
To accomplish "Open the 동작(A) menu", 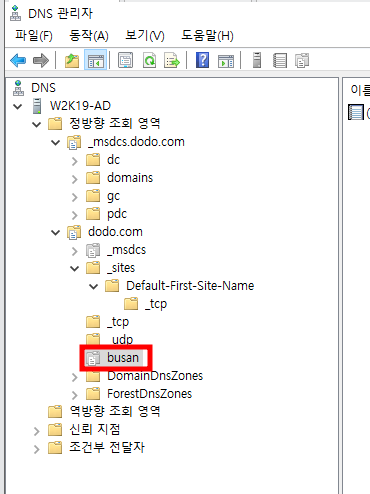I will click(x=89, y=35).
